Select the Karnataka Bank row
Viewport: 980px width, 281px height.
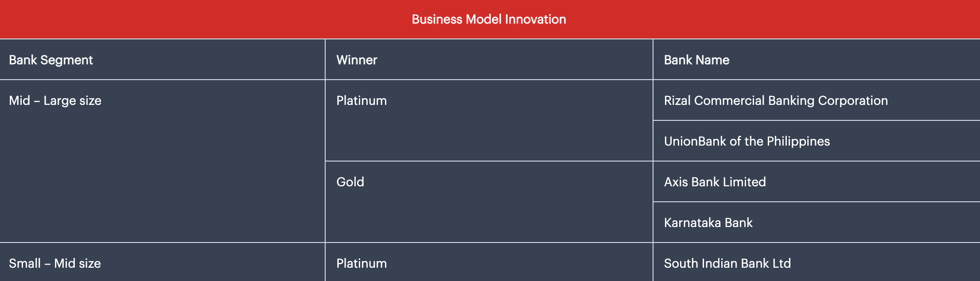(708, 223)
